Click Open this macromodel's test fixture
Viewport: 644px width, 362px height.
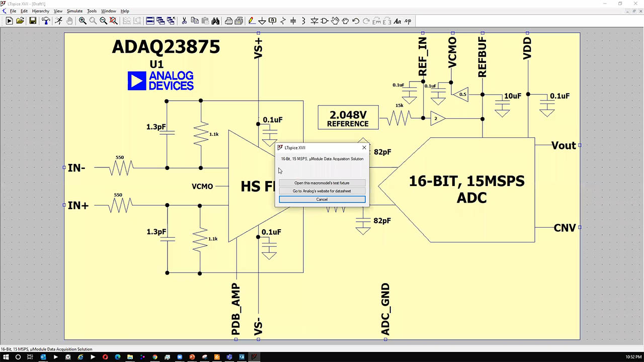(x=322, y=183)
